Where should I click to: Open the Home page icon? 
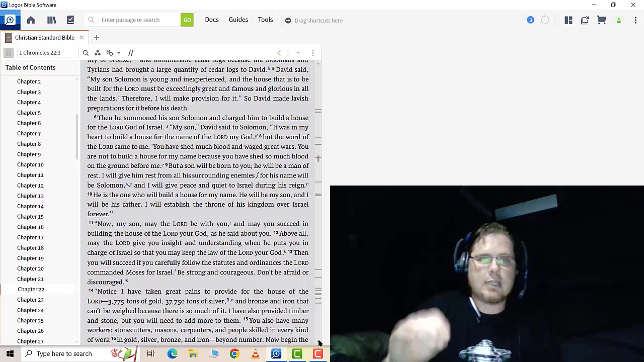coord(31,20)
